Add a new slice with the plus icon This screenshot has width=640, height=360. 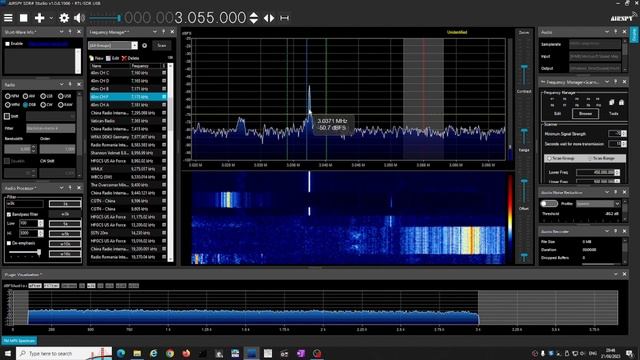(40, 18)
